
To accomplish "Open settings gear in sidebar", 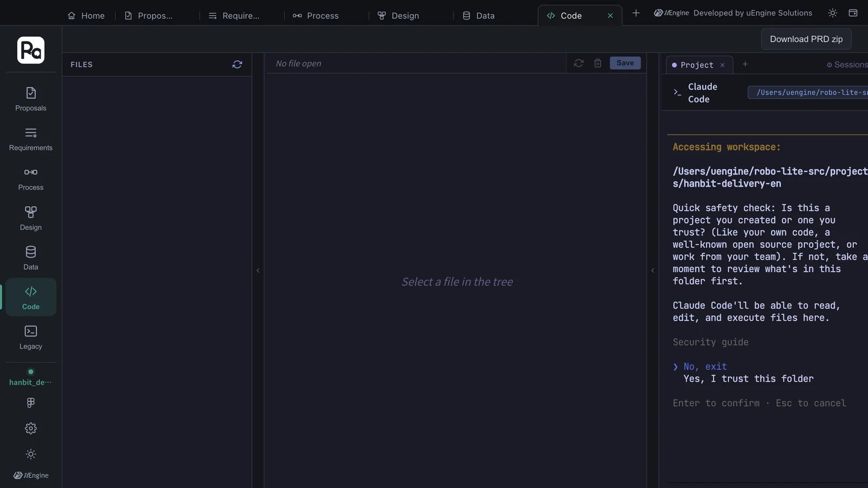I will [x=31, y=428].
